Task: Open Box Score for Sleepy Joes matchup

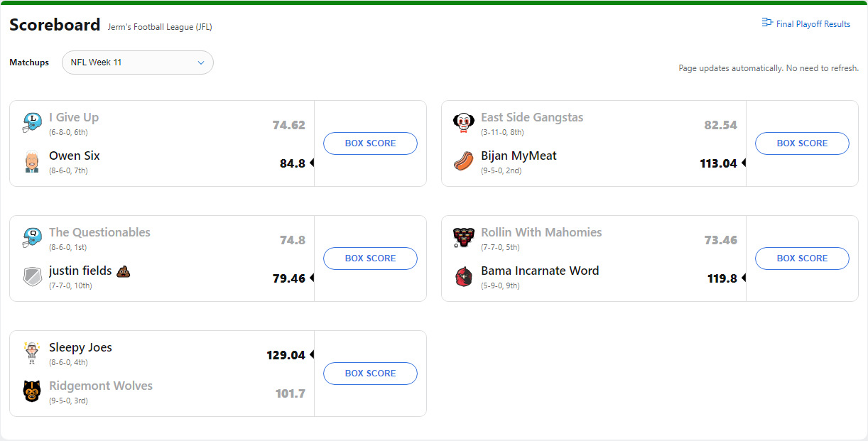Action: [370, 374]
